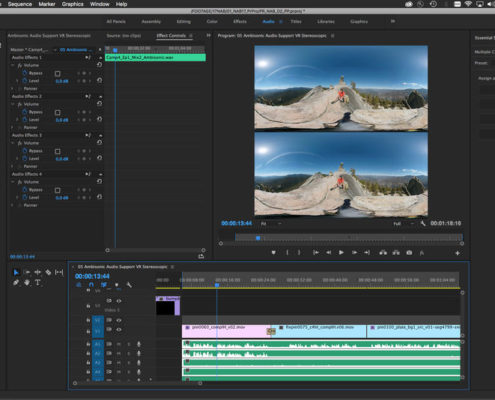The image size is (495, 400).
Task: Expand Panner under Audio Effects 3
Action: 13,166
